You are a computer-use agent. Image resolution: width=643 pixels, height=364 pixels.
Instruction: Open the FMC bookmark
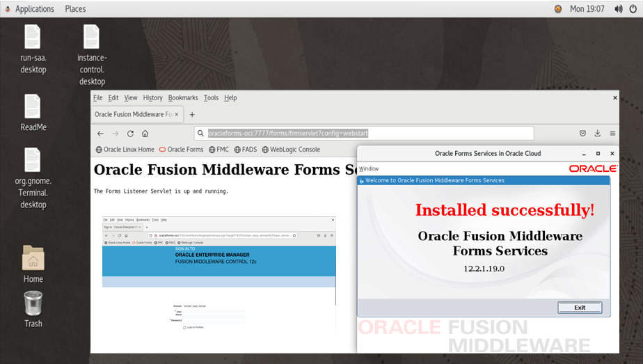point(219,150)
